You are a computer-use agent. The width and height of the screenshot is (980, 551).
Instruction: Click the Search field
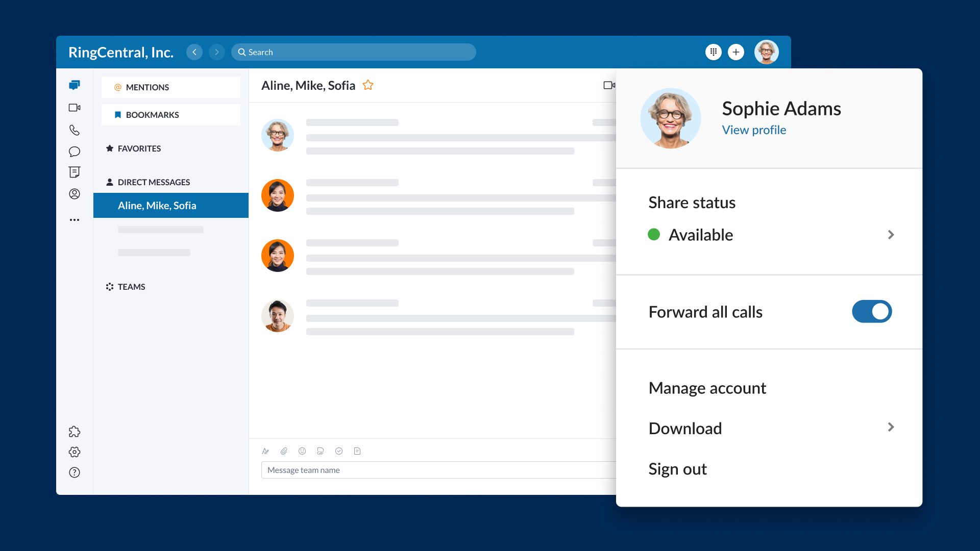tap(353, 52)
